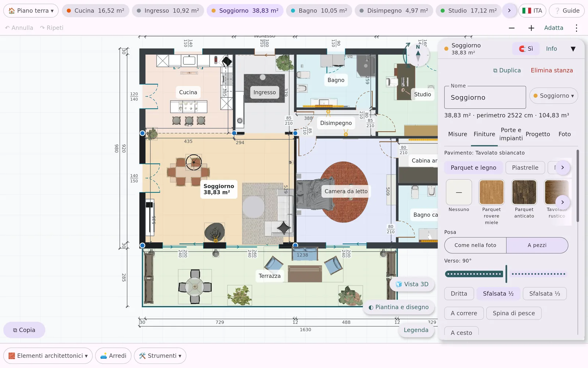Click the Nome input field Soggiorno
Viewport: 588px width, 368px height.
click(x=485, y=98)
